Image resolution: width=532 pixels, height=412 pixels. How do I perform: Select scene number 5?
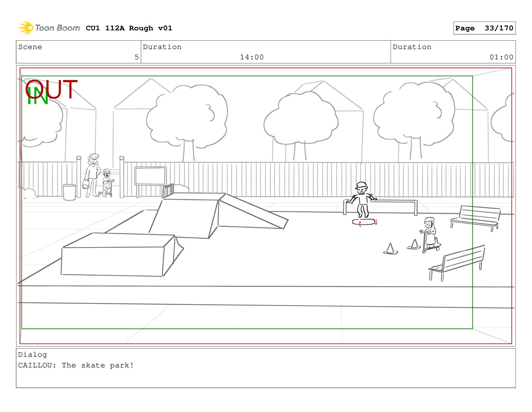point(137,57)
